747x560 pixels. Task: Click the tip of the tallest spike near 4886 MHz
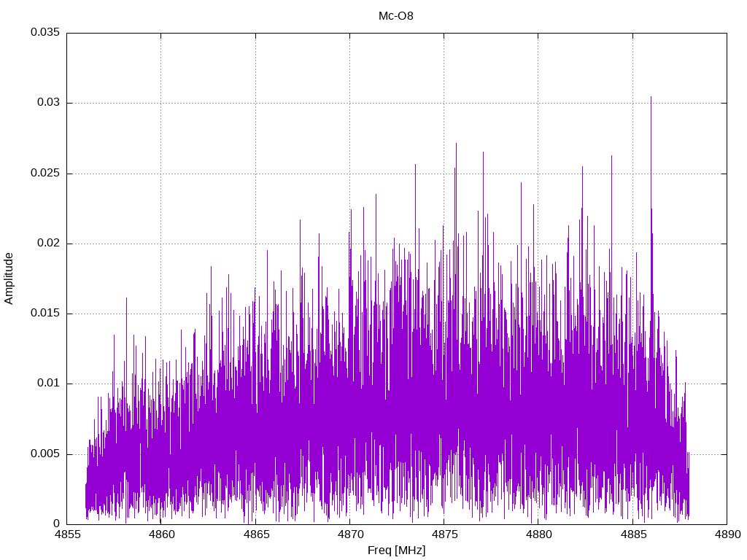(651, 97)
